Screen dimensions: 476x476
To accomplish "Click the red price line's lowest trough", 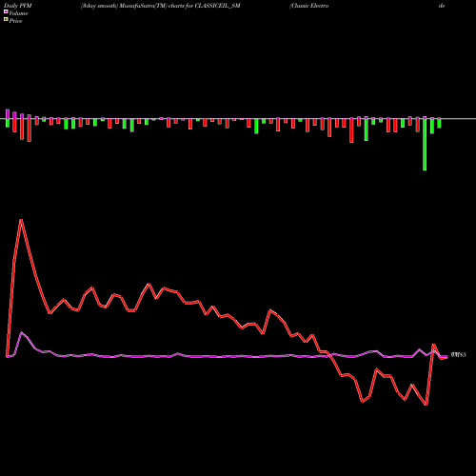I will pyautogui.click(x=426, y=405).
